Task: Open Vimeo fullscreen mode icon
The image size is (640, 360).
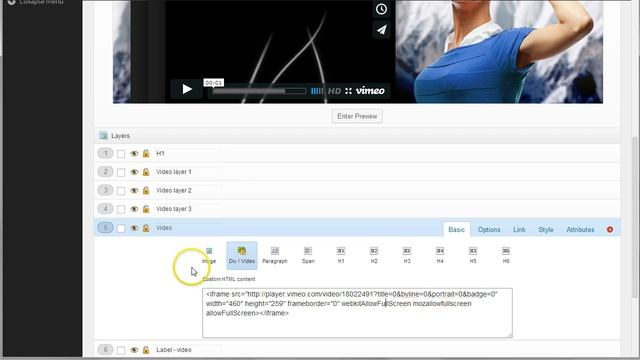Action: pos(348,91)
